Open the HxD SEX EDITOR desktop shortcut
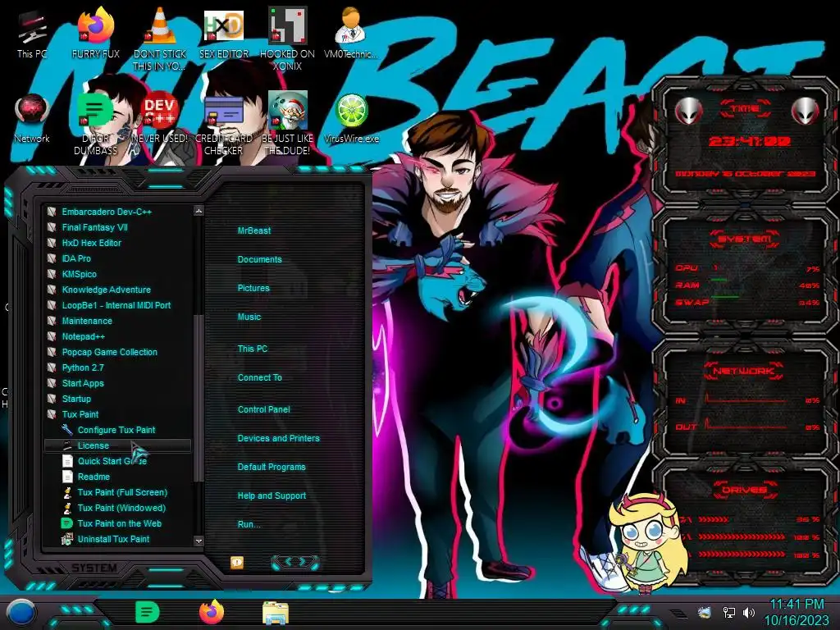 tap(223, 34)
